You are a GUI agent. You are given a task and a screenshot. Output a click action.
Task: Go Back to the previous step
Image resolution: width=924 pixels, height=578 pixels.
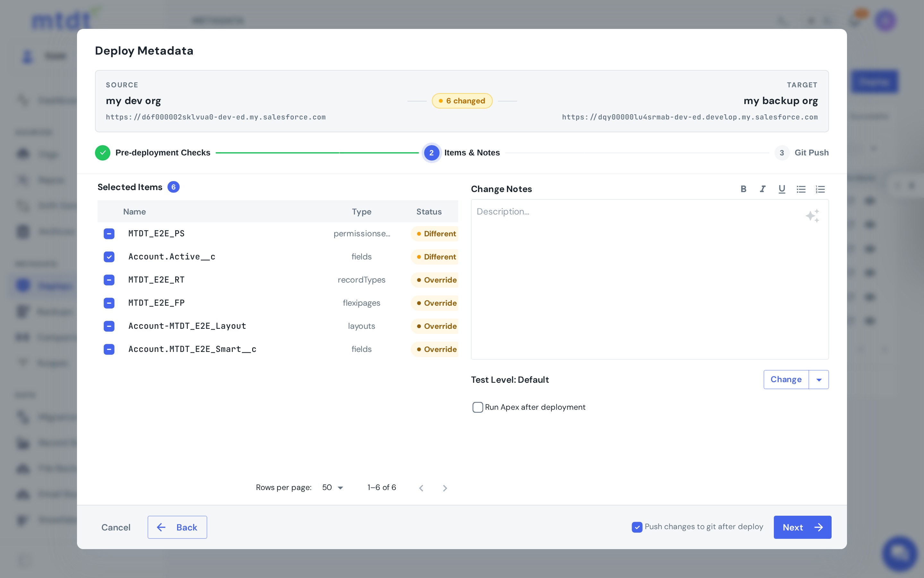coord(177,527)
